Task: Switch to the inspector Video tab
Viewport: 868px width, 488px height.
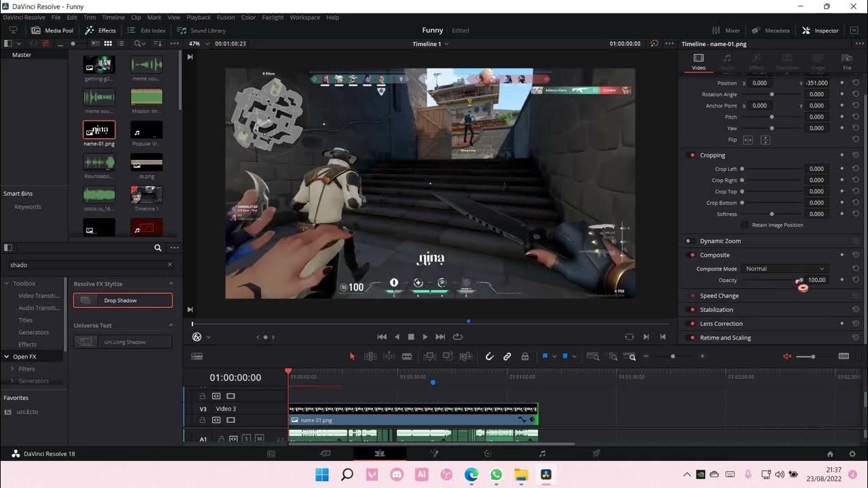Action: click(x=698, y=62)
